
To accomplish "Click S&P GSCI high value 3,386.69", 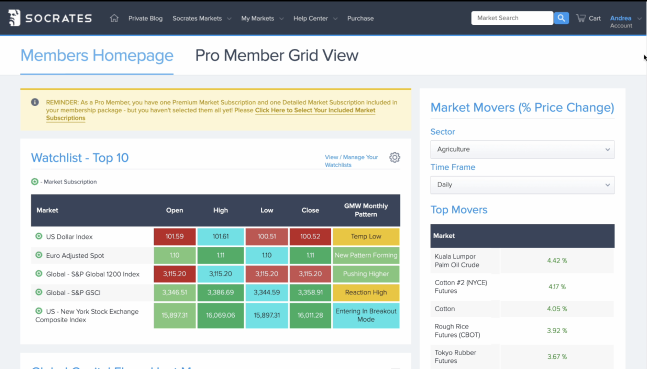I will pyautogui.click(x=221, y=293).
